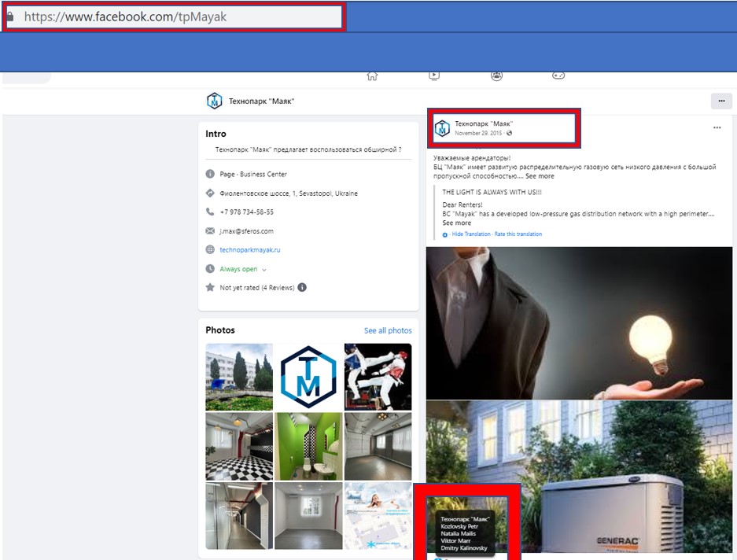737x560 pixels.
Task: Click the header page name Технопарк "Маяк"
Action: pos(261,101)
